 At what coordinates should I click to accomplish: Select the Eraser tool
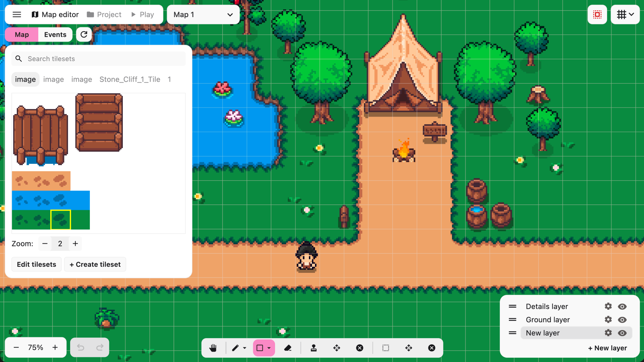(x=288, y=348)
